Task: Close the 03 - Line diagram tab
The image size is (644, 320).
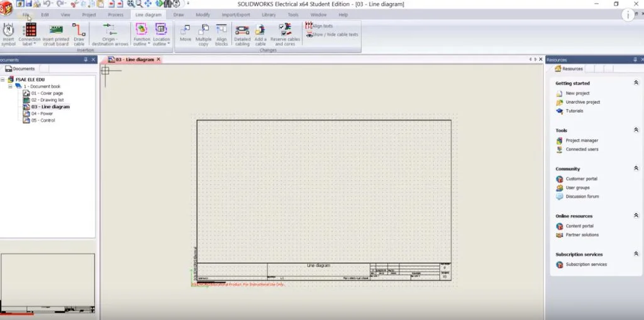Action: (x=158, y=60)
